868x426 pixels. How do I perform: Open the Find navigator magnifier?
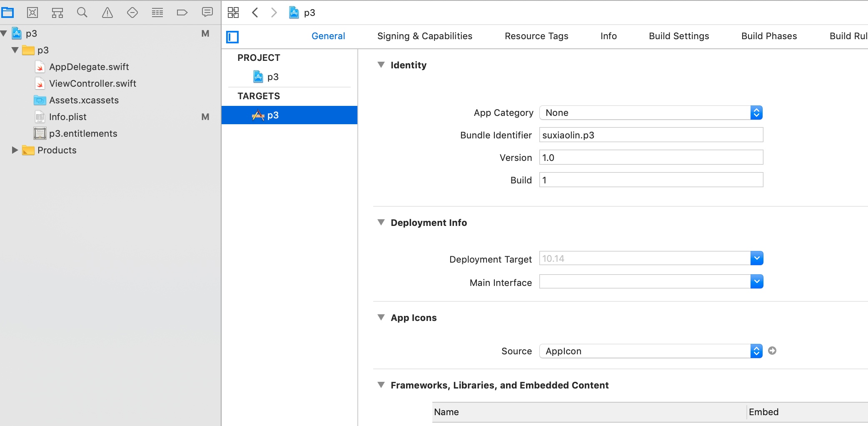coord(82,13)
